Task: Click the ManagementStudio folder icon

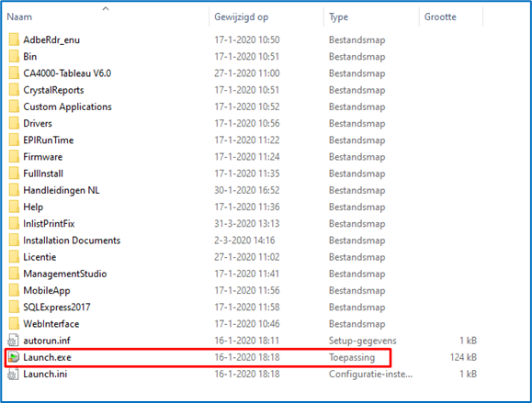Action: tap(14, 274)
